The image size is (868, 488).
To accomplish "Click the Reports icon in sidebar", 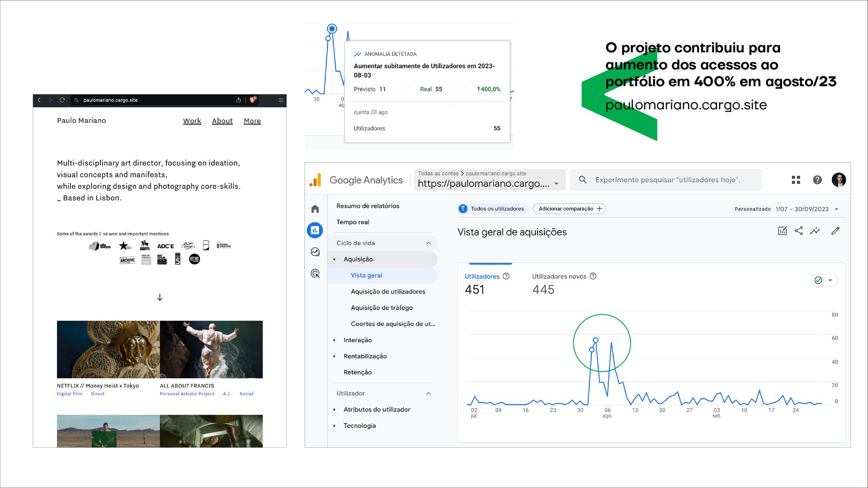I will point(315,230).
